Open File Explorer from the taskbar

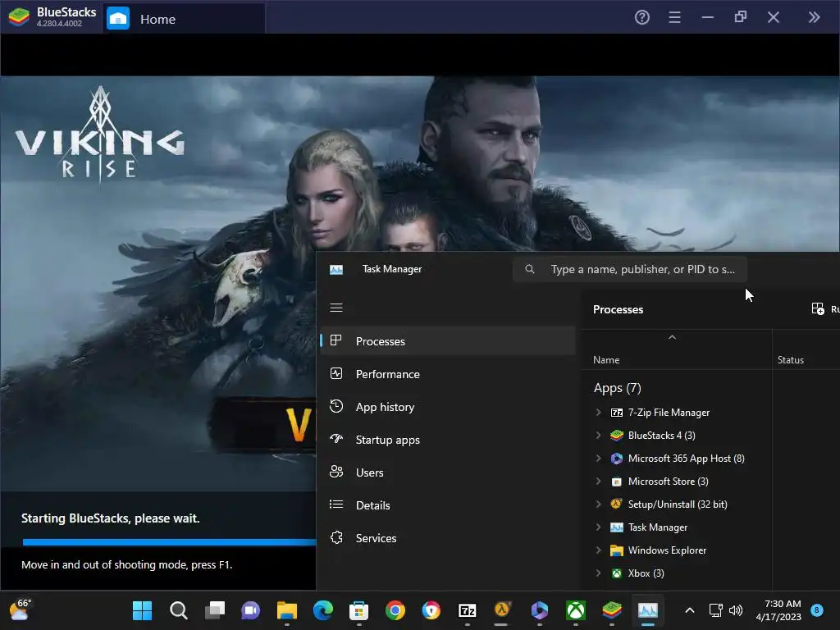287,610
